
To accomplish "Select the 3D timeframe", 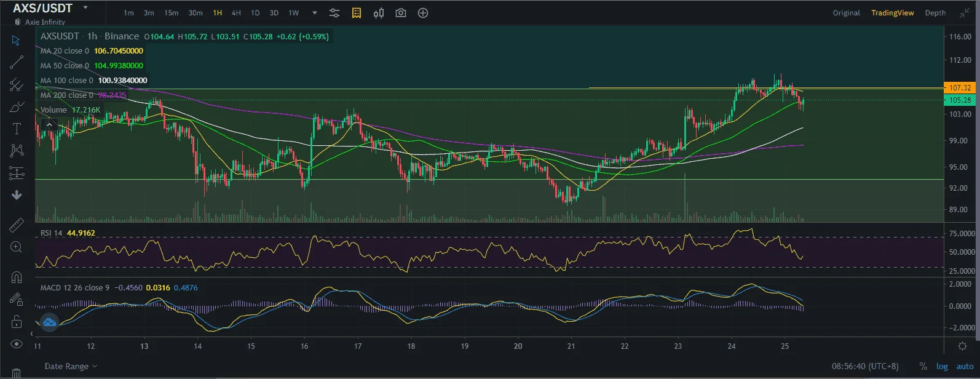I will click(274, 13).
